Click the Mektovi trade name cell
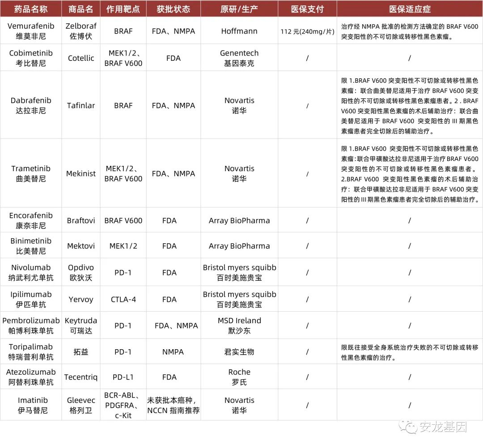 coord(81,246)
